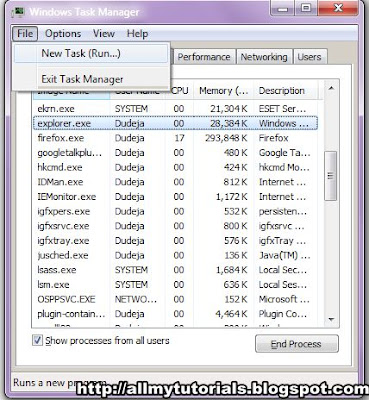Click the Plugin Co... description cell

283,314
